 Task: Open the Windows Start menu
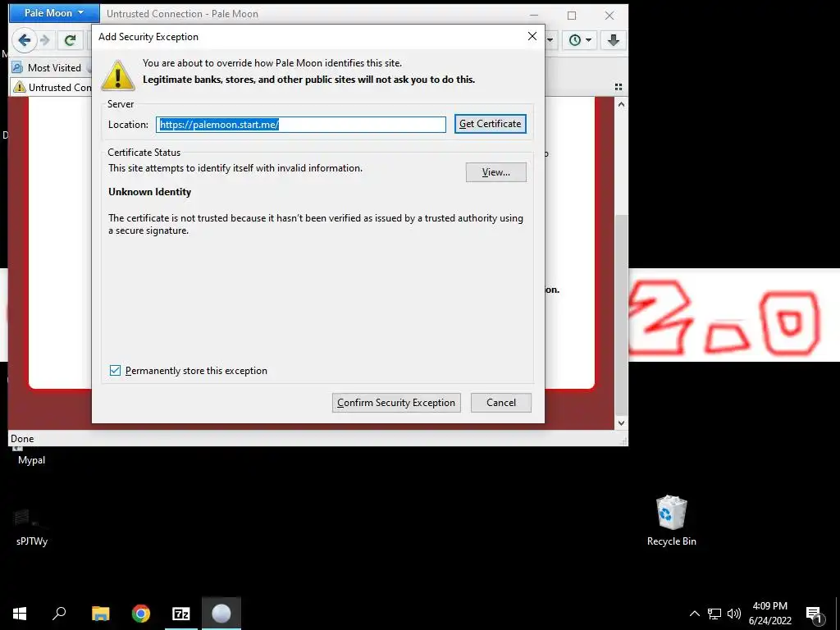(x=20, y=614)
